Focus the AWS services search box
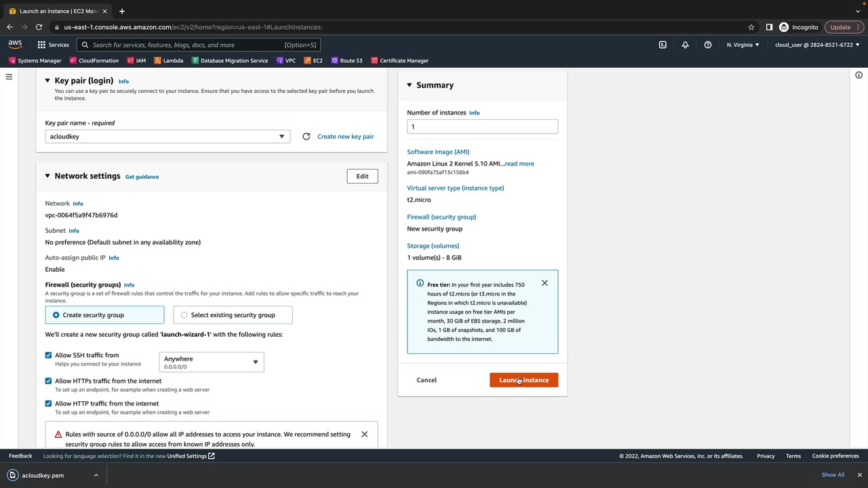 click(199, 45)
